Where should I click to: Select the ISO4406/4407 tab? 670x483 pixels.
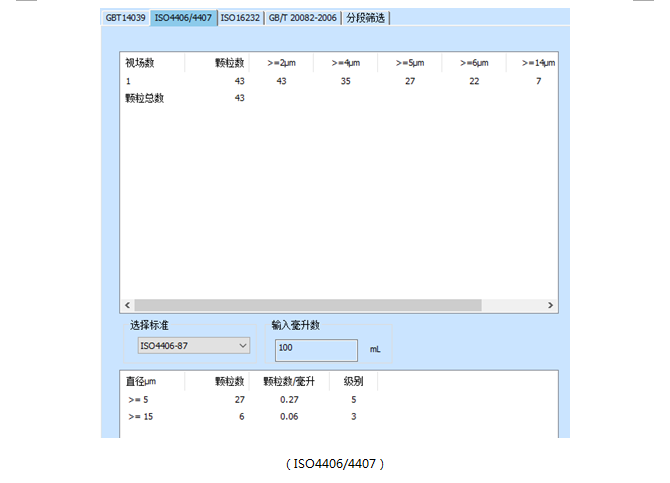(183, 18)
